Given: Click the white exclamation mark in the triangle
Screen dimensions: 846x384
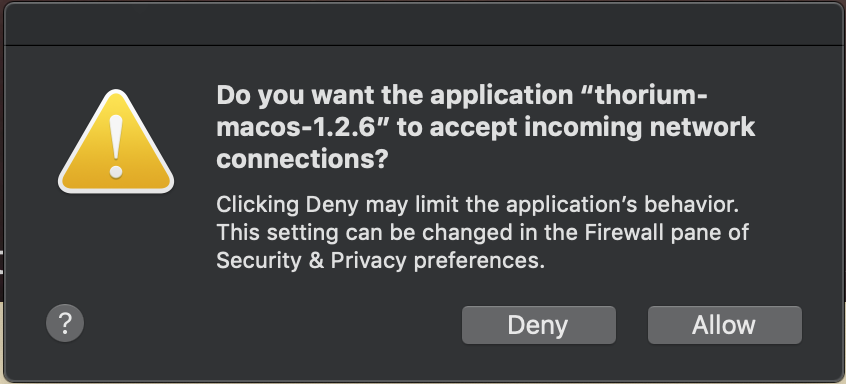Looking at the screenshot, I should coord(116,146).
